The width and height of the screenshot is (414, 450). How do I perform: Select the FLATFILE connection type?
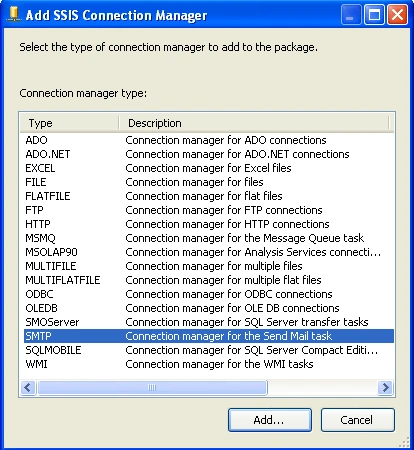tap(209, 196)
